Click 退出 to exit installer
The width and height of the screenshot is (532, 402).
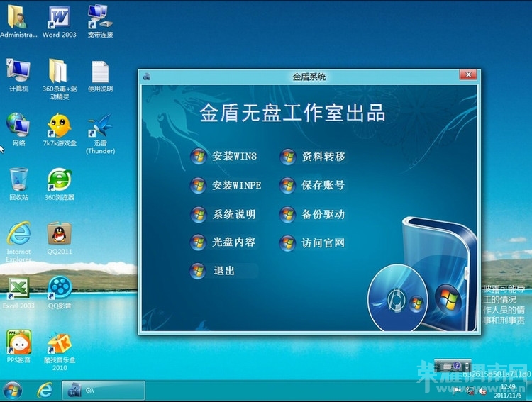click(223, 271)
